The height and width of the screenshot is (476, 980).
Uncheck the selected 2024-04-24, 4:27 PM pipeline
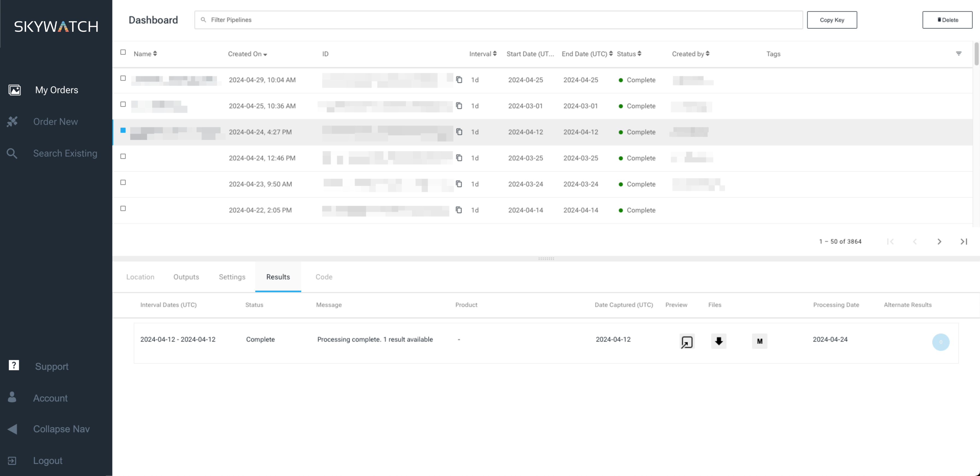[123, 130]
